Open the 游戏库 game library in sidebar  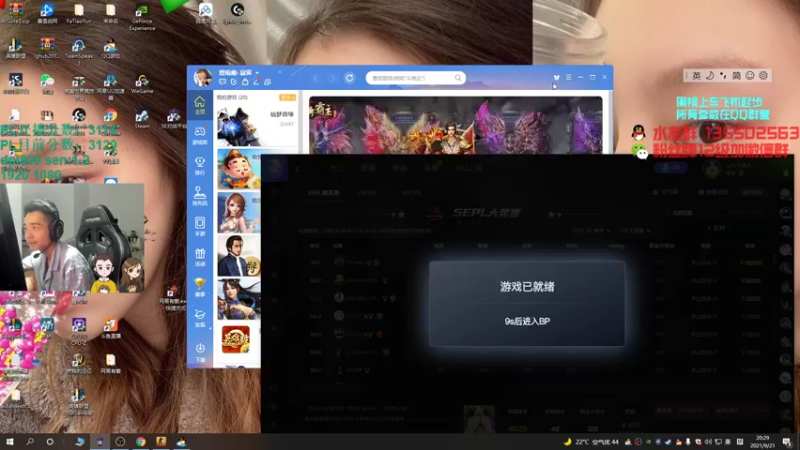[199, 135]
